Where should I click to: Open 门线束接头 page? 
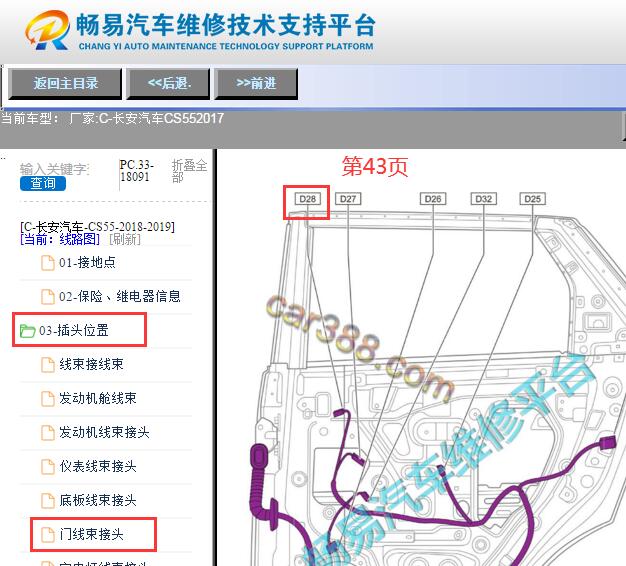[x=91, y=534]
